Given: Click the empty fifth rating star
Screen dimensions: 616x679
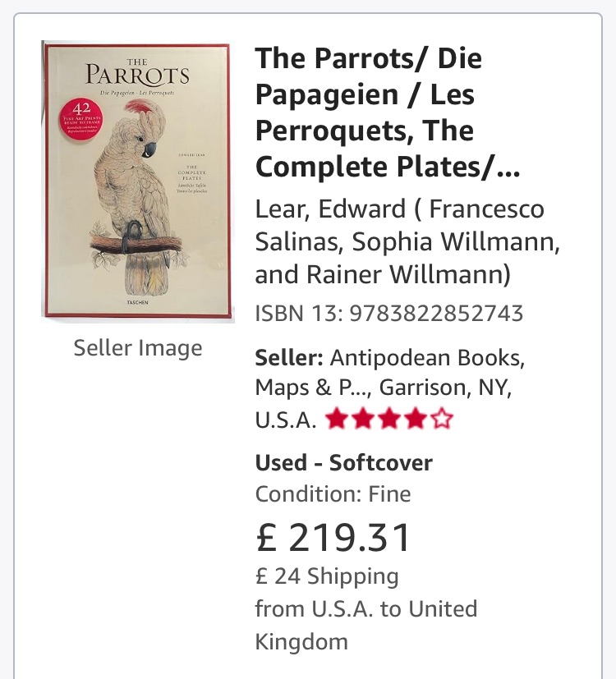Looking at the screenshot, I should pos(442,420).
